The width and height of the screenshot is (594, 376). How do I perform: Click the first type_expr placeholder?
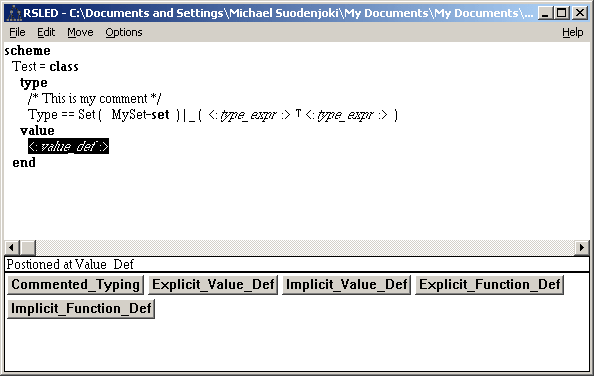click(249, 114)
